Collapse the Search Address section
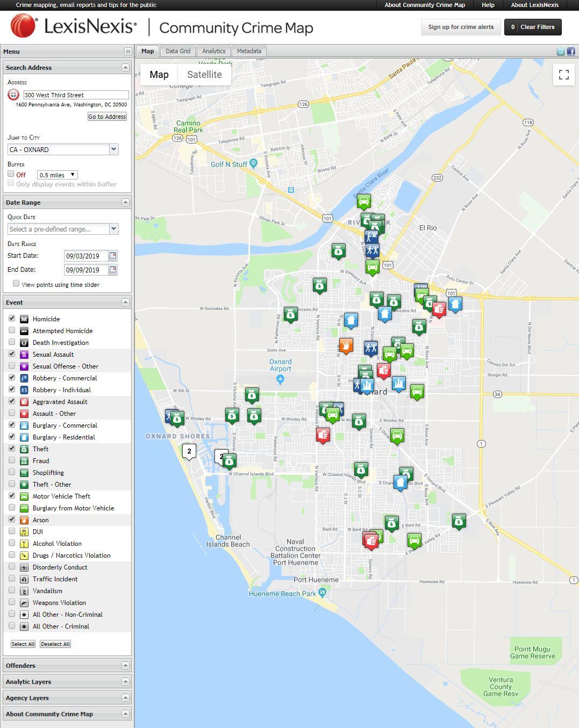The width and height of the screenshot is (579, 728). (x=125, y=68)
